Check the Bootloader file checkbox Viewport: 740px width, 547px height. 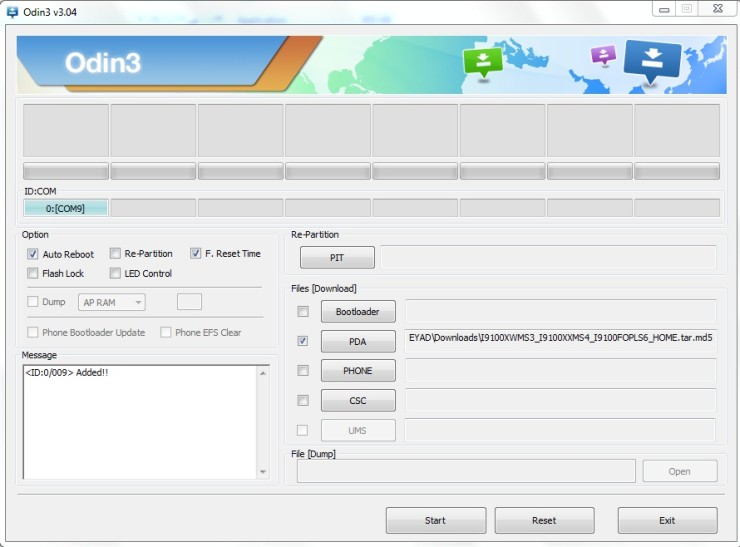[303, 311]
